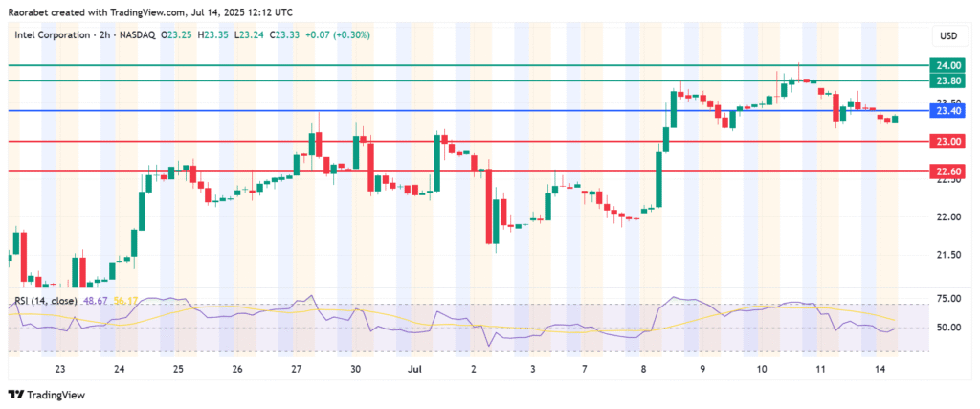Screen dimensions: 980x409
Task: Click the purple RSI value 48.67
Action: (x=97, y=301)
